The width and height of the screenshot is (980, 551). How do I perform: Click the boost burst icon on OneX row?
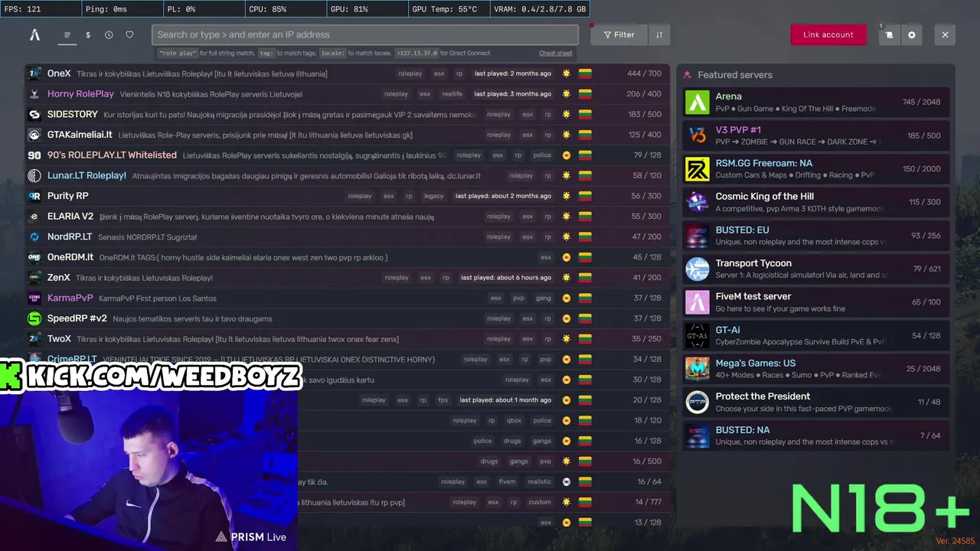pos(567,73)
